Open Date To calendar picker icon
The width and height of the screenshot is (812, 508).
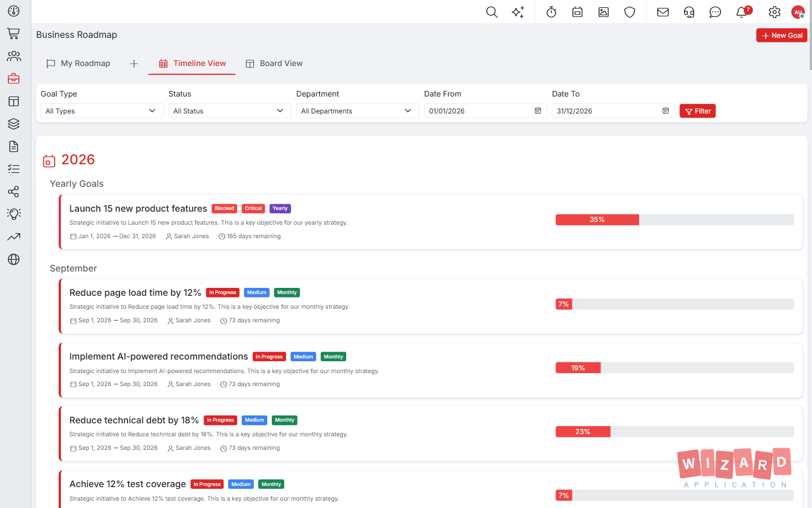[x=665, y=111]
